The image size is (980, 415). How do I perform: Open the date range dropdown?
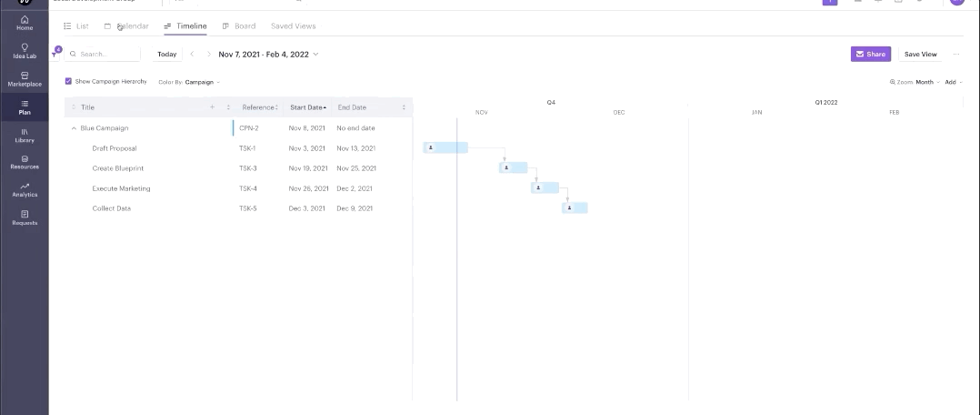(x=268, y=54)
